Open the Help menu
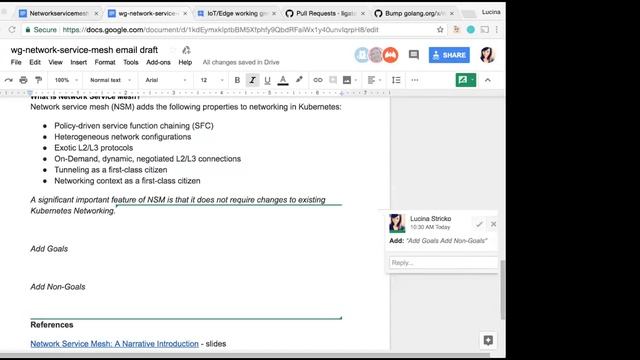This screenshot has height=360, width=640. click(185, 62)
